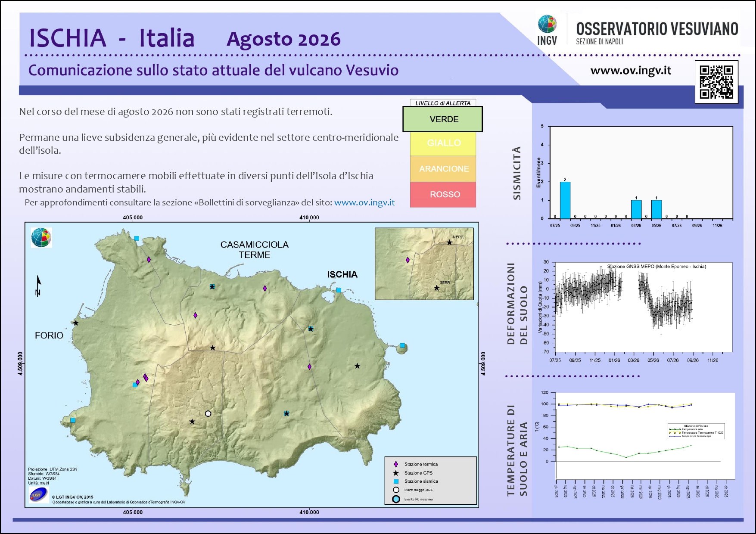
Task: Click the north arrow on the map
Action: click(38, 286)
